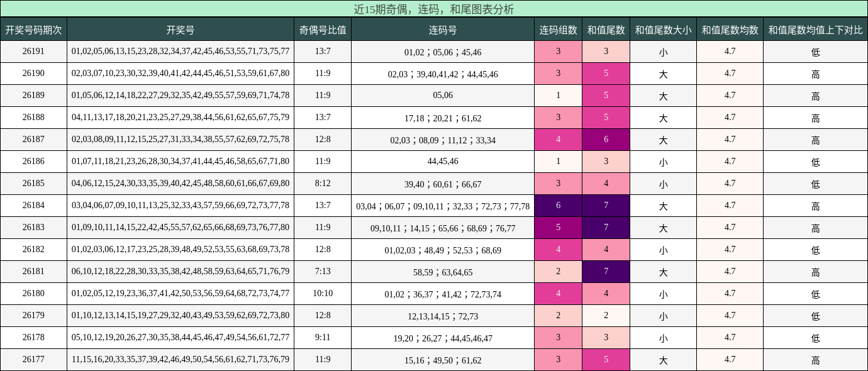Click the 4.7 mean cell in row 26178
Screen dimensions: 868x371
(730, 338)
